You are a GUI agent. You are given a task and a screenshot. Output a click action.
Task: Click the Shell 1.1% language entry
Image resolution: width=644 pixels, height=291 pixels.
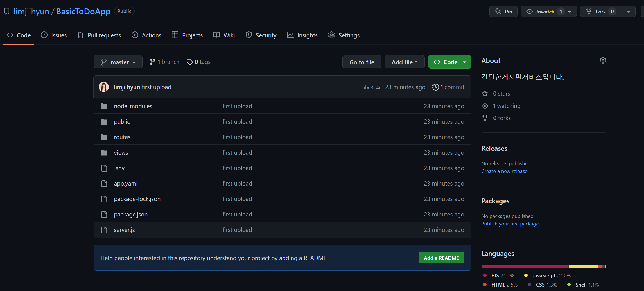(583, 285)
